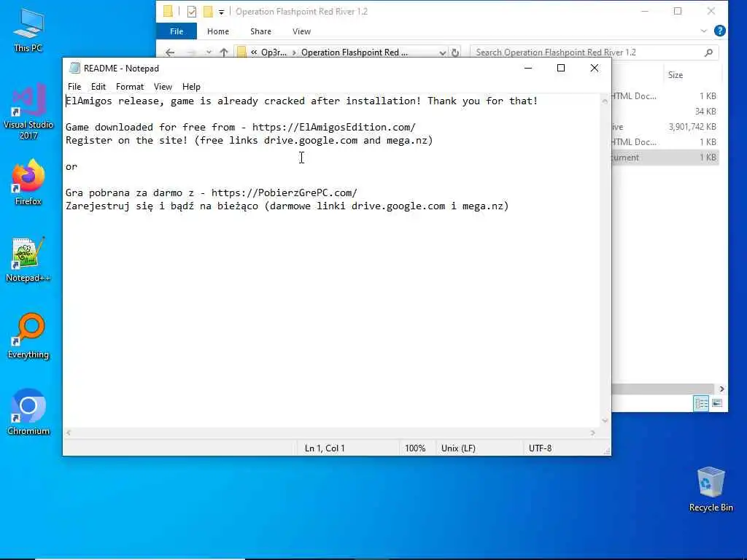747x560 pixels.
Task: Click Explorer horizontal scrollbar right arrow
Action: click(x=721, y=389)
